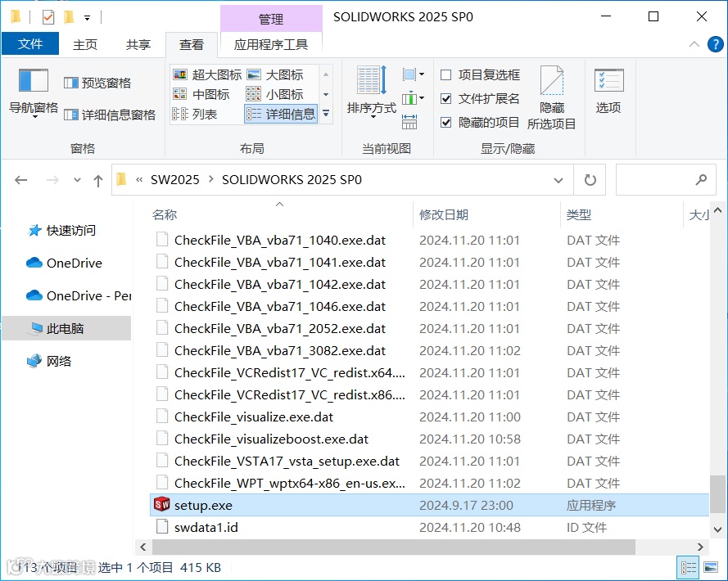Viewport: 728px width, 581px height.
Task: Open Network (网络)
Action: click(x=49, y=361)
